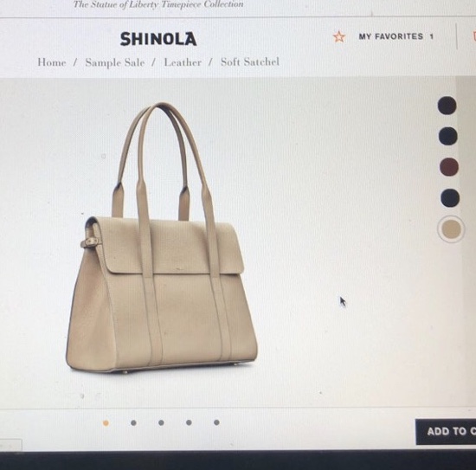Image resolution: width=476 pixels, height=470 pixels.
Task: Switch to the third product image dot
Action: click(161, 422)
